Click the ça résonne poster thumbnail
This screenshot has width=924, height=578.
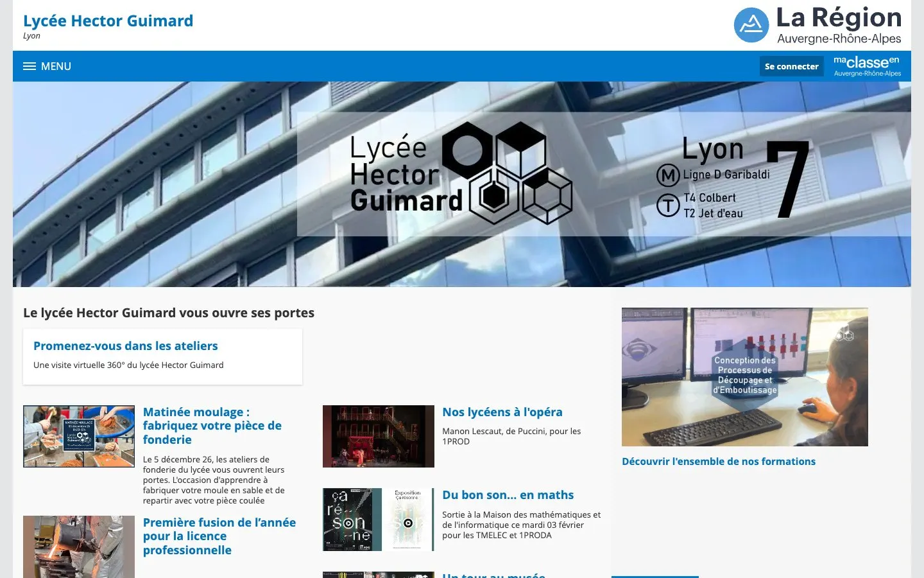[x=379, y=520]
